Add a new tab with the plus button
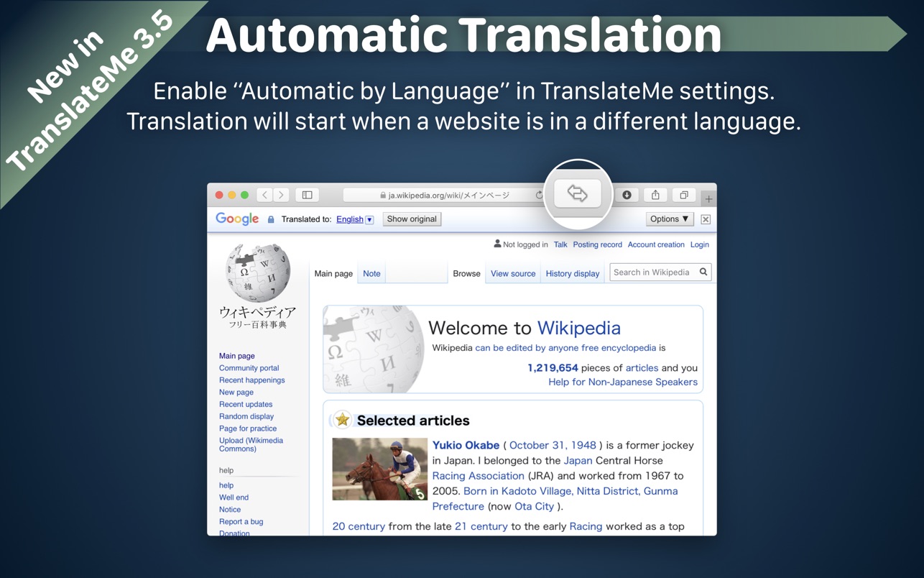 click(x=708, y=198)
